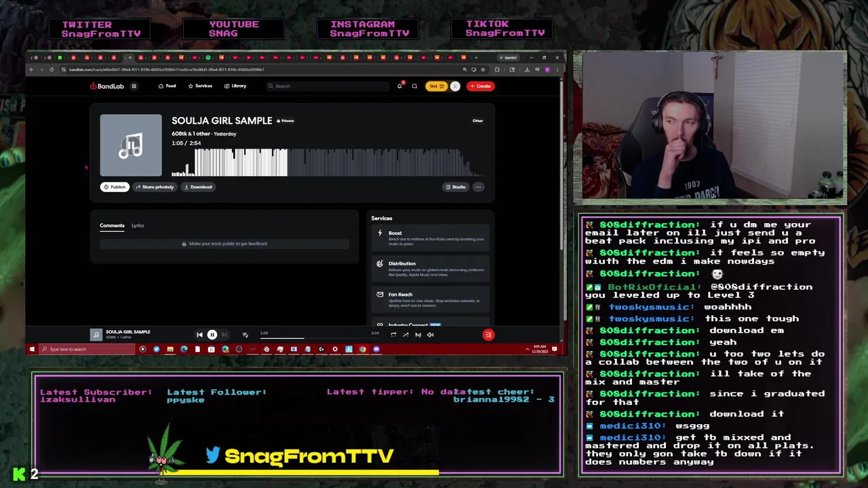The height and width of the screenshot is (488, 868).
Task: Open the Fan Reach envelope card
Action: (x=431, y=299)
